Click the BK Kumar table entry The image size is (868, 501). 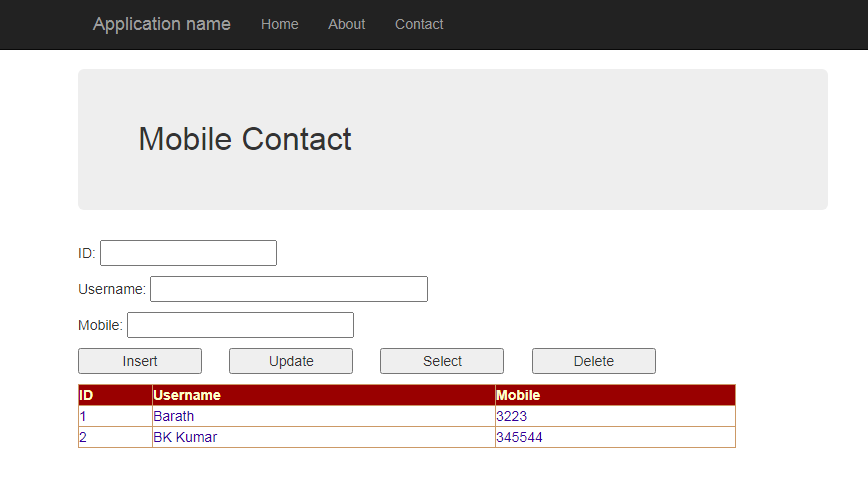[185, 437]
